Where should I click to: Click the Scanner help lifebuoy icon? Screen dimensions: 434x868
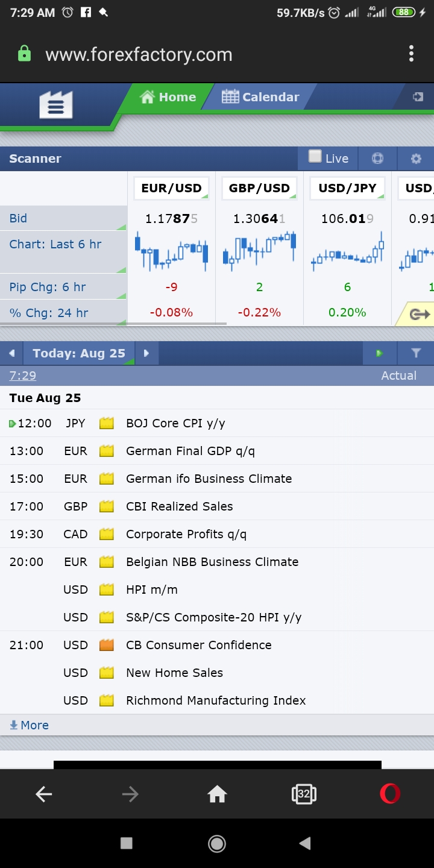[x=377, y=159]
